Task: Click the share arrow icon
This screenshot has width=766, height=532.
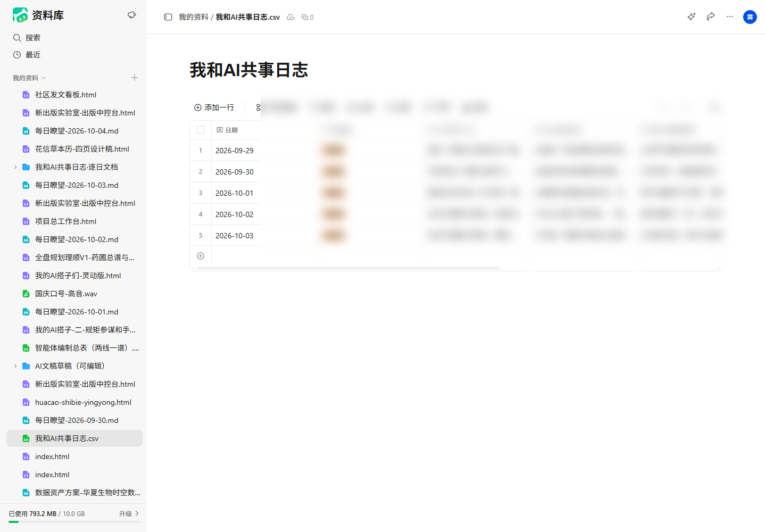Action: pyautogui.click(x=711, y=16)
